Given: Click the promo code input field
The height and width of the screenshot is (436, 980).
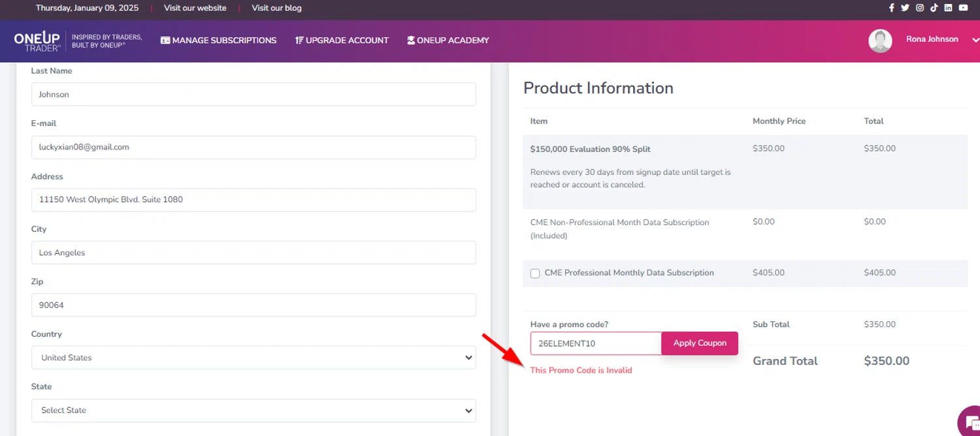Looking at the screenshot, I should point(596,343).
